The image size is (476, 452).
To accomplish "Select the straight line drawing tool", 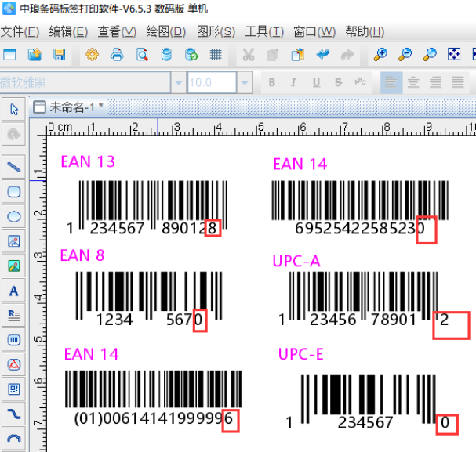I will pyautogui.click(x=13, y=166).
